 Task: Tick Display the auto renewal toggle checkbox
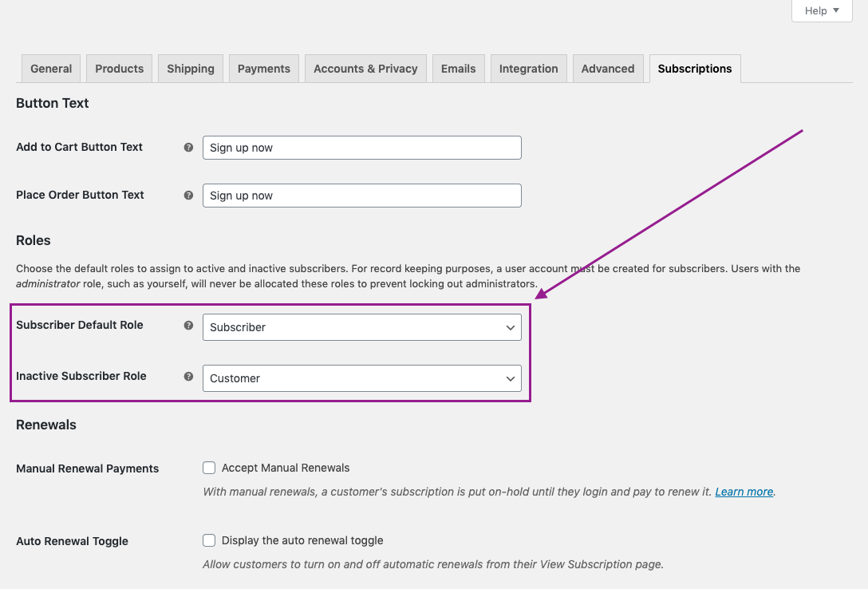coord(209,540)
